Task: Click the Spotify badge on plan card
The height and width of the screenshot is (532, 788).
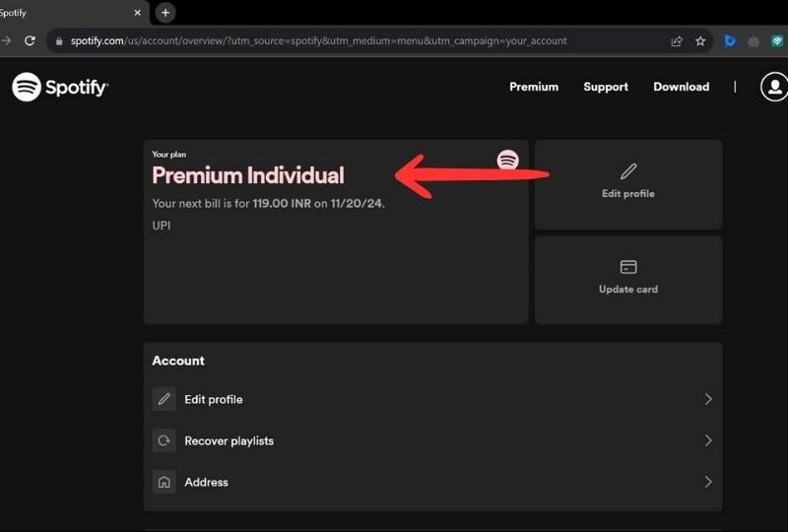Action: (x=507, y=161)
